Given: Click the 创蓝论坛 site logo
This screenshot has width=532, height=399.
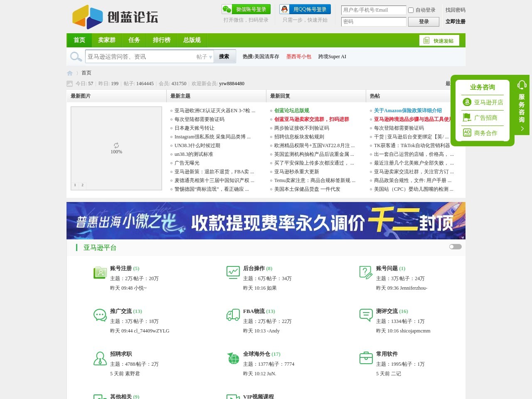Looking at the screenshot, I should point(115,17).
